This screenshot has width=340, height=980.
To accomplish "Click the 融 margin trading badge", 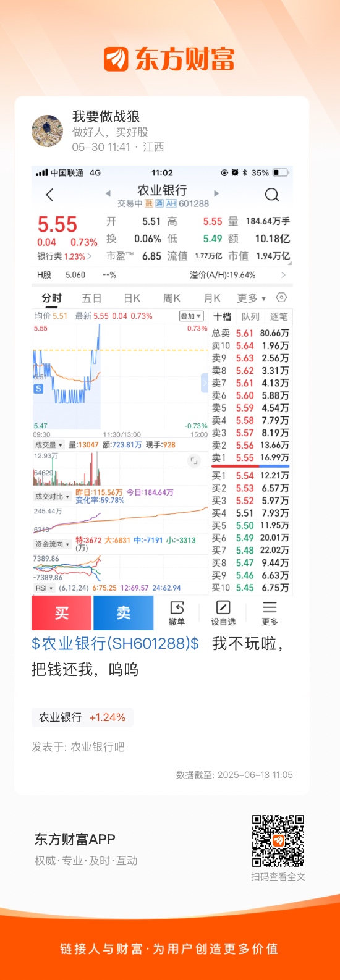I will (149, 203).
